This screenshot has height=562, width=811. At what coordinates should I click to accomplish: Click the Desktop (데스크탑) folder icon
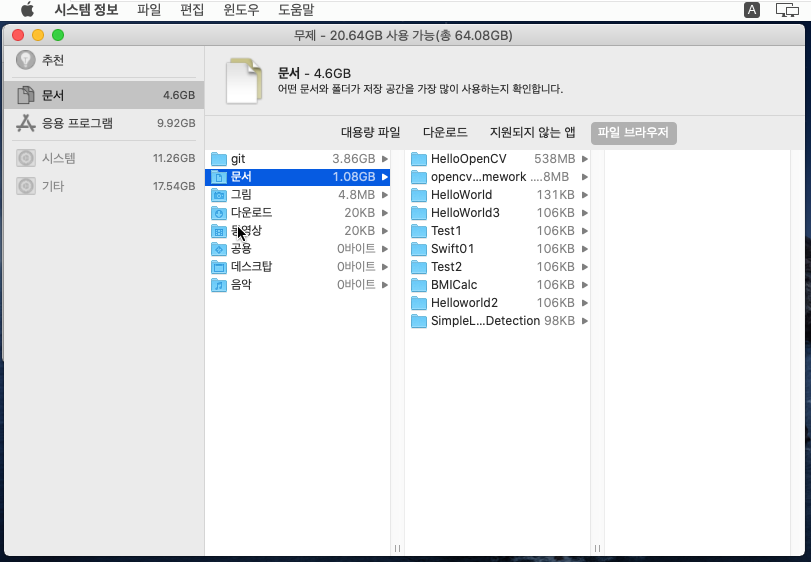[219, 267]
